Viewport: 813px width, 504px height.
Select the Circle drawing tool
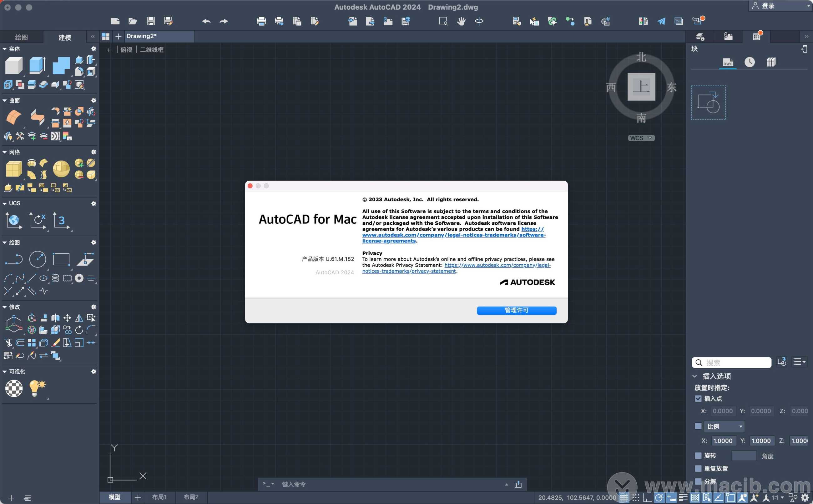(x=37, y=259)
